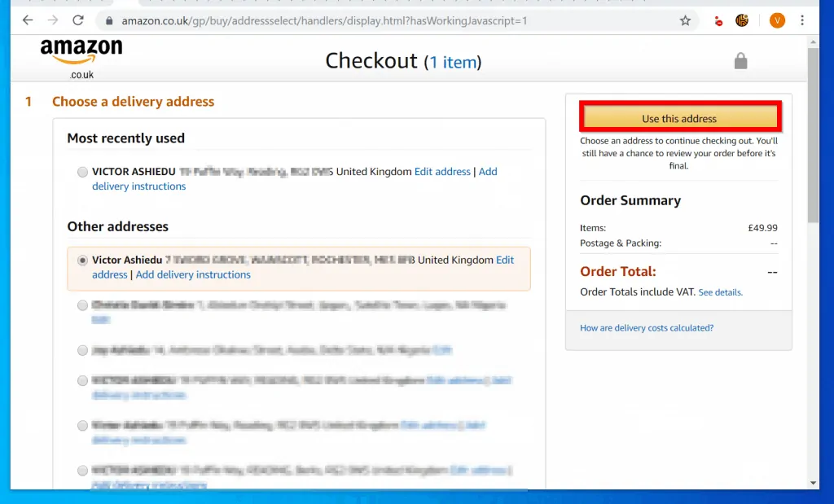Open See details for VAT information
Viewport: 834px width, 504px height.
(x=720, y=291)
